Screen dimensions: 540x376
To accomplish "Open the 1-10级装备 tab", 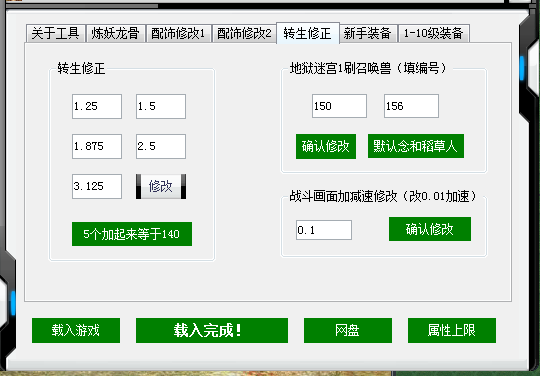I will click(434, 33).
